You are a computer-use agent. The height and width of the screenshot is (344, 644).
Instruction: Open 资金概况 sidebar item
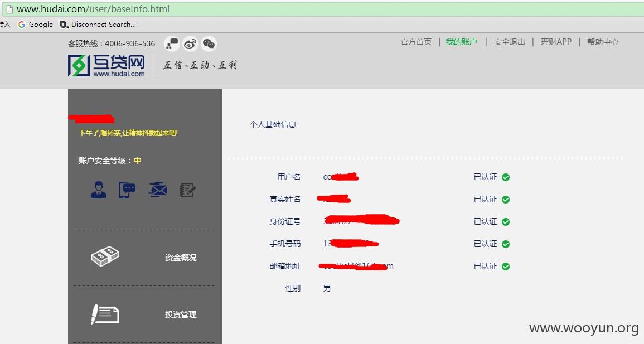(181, 258)
